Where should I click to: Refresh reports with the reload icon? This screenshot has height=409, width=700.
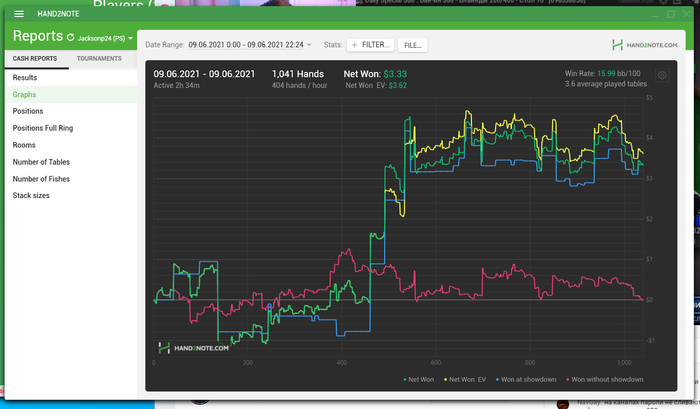pyautogui.click(x=71, y=37)
